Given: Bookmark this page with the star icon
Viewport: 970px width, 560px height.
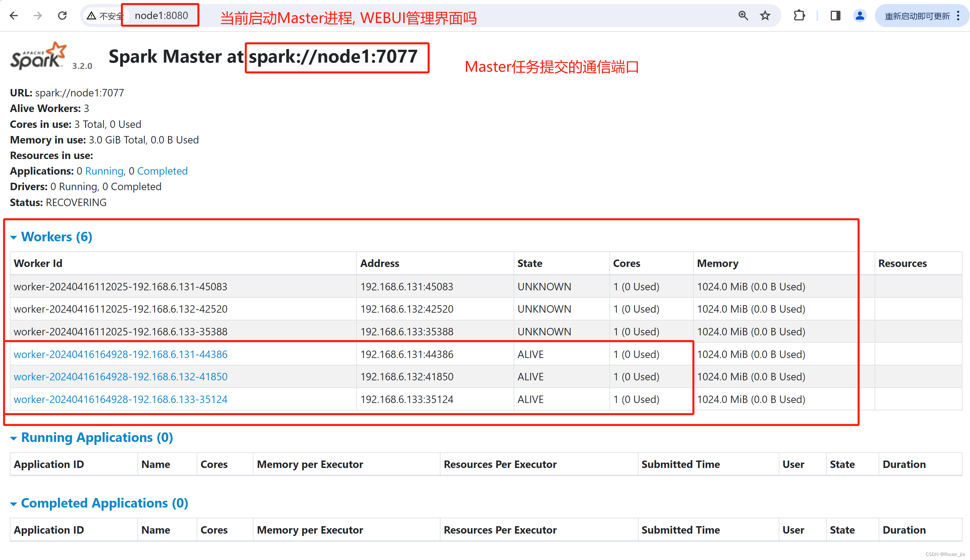Looking at the screenshot, I should [765, 16].
